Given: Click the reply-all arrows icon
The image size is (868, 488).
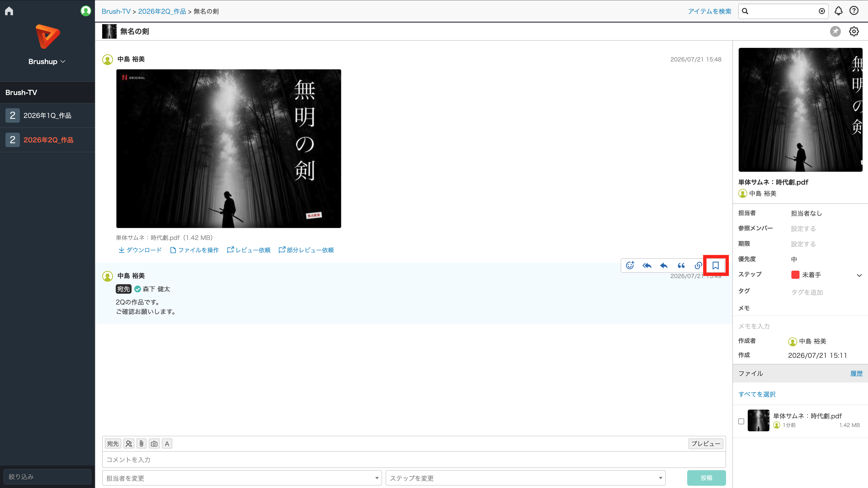Looking at the screenshot, I should [647, 265].
